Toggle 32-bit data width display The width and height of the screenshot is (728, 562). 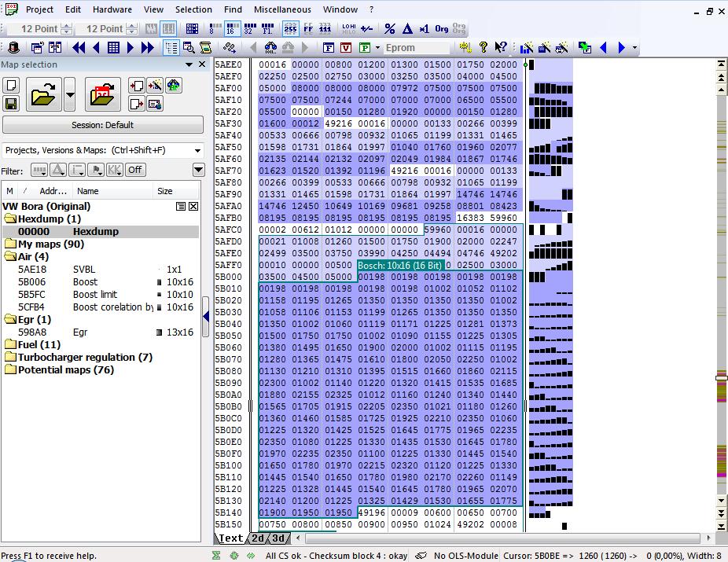[x=250, y=29]
